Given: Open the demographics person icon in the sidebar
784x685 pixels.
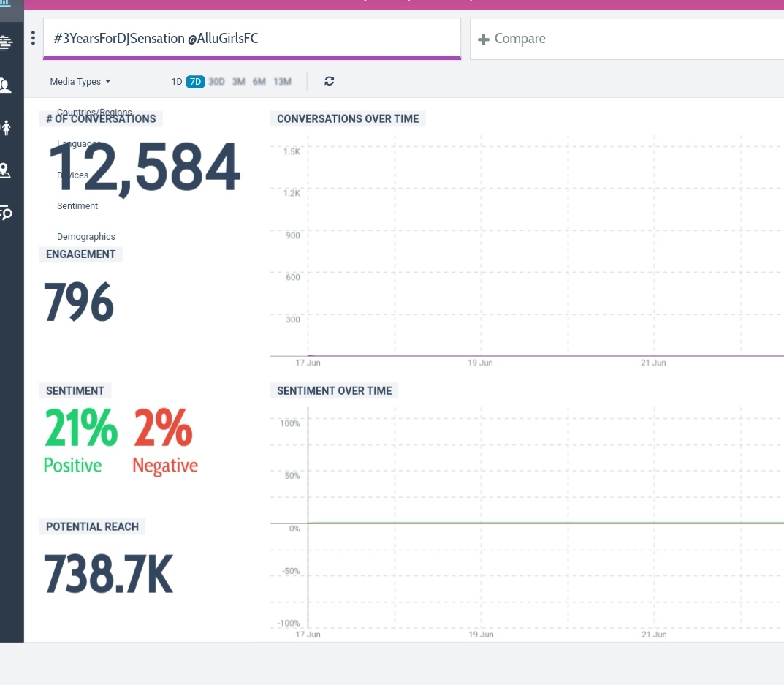Looking at the screenshot, I should 7,128.
